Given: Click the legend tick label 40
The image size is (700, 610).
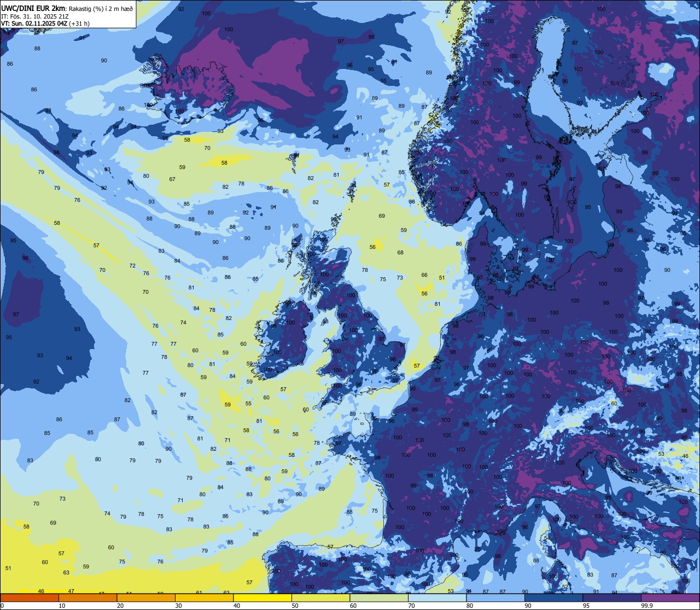Looking at the screenshot, I should (237, 606).
